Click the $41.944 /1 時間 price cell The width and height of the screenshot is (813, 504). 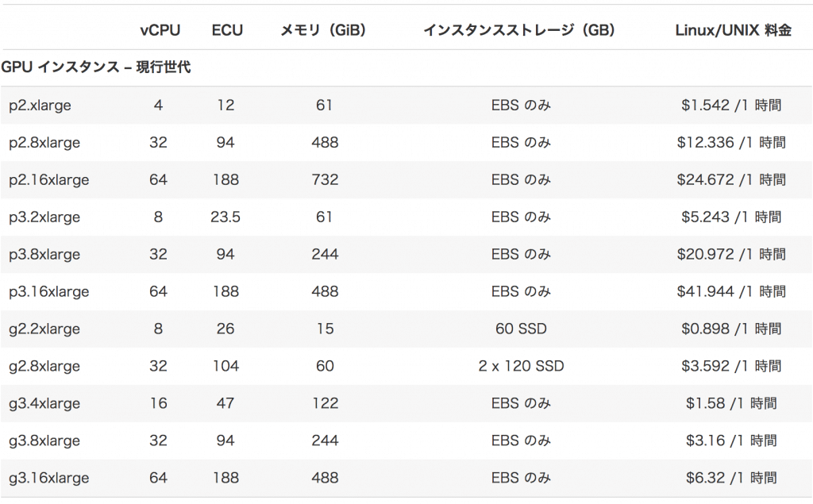pyautogui.click(x=731, y=291)
